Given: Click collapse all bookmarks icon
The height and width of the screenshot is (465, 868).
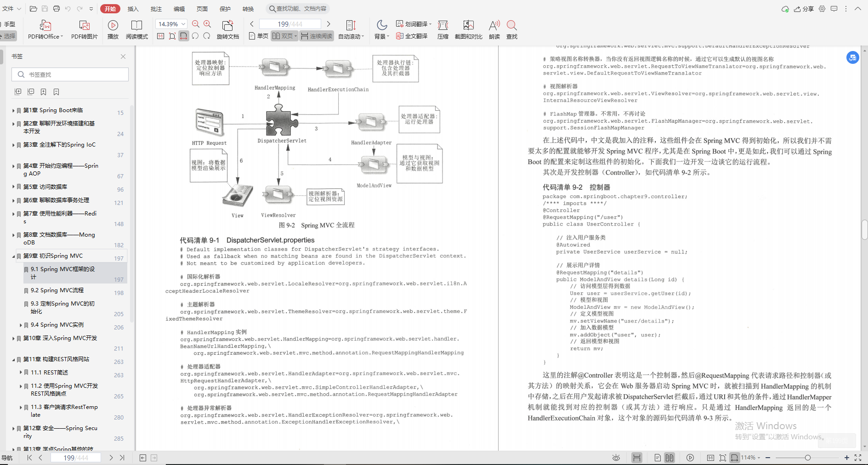Looking at the screenshot, I should click(x=31, y=92).
